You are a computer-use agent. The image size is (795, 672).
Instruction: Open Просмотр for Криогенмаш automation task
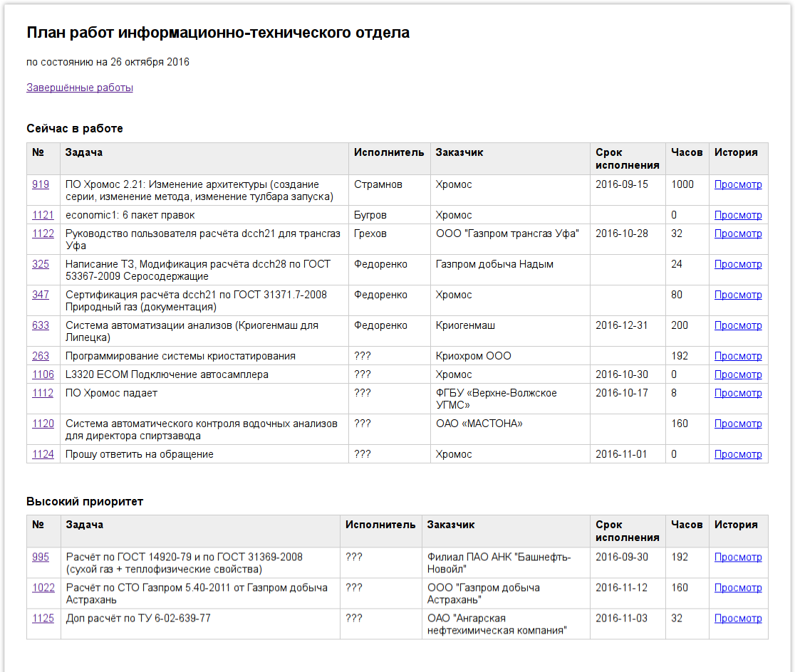738,325
